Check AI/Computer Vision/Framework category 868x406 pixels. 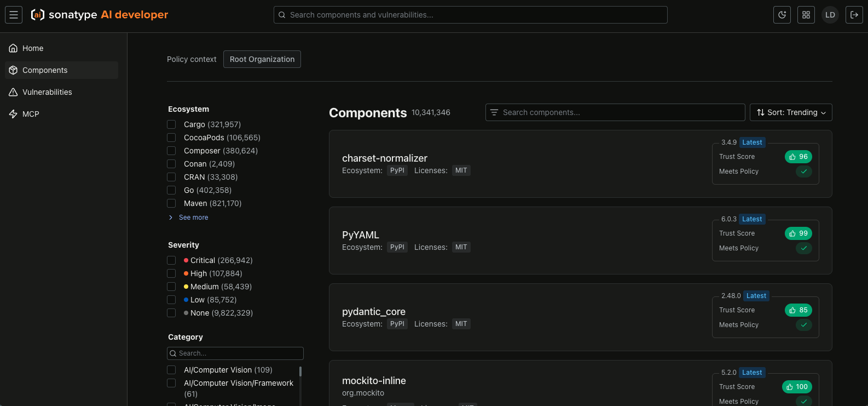(x=171, y=383)
